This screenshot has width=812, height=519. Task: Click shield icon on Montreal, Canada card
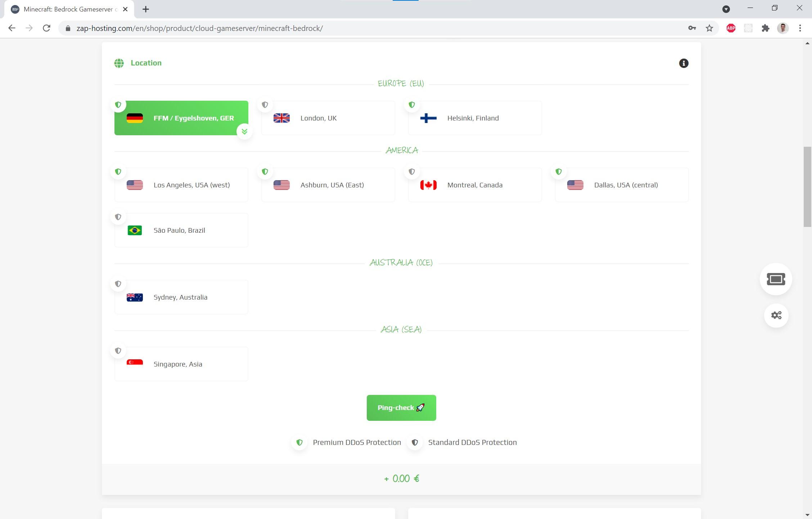[x=412, y=172]
